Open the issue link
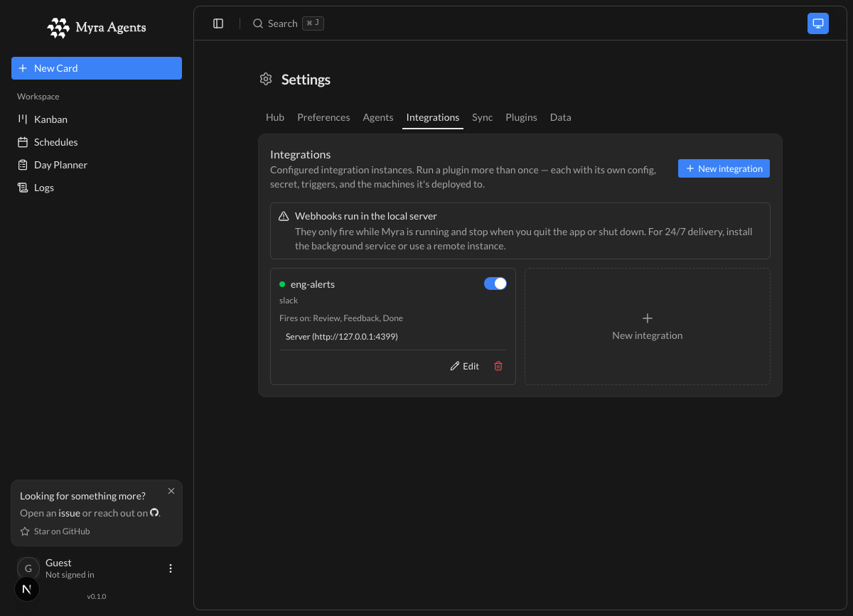Viewport: 853px width, 616px height. [69, 513]
